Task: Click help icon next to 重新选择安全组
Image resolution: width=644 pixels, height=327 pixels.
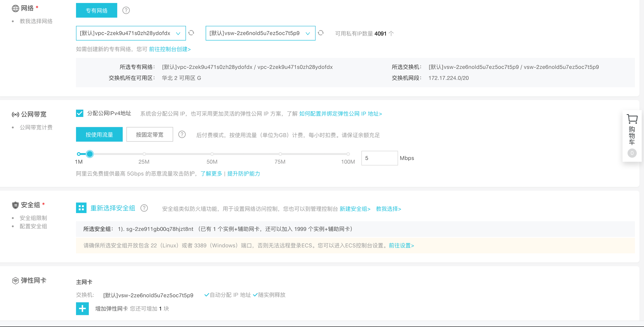Action: [144, 208]
